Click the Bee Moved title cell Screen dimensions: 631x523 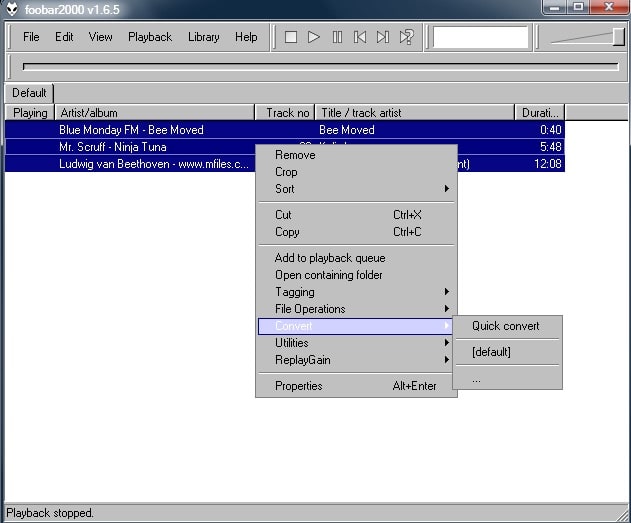tap(346, 130)
